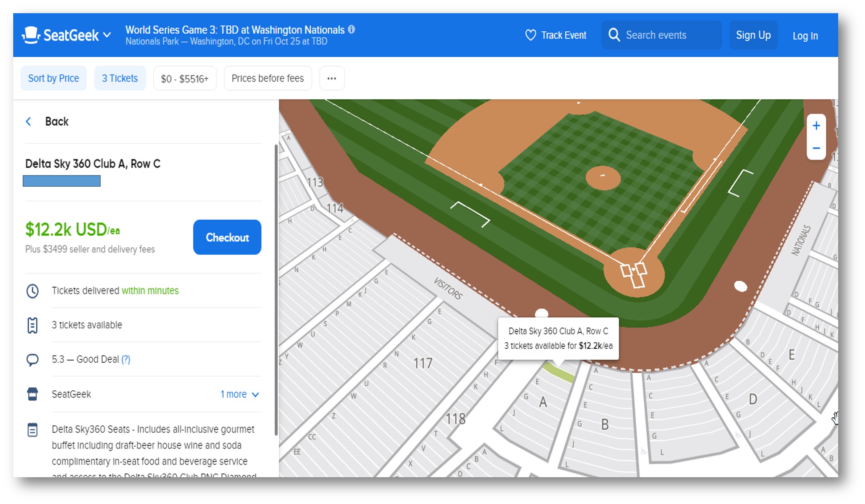Click the notes document icon
This screenshot has height=504, width=865.
tap(32, 430)
